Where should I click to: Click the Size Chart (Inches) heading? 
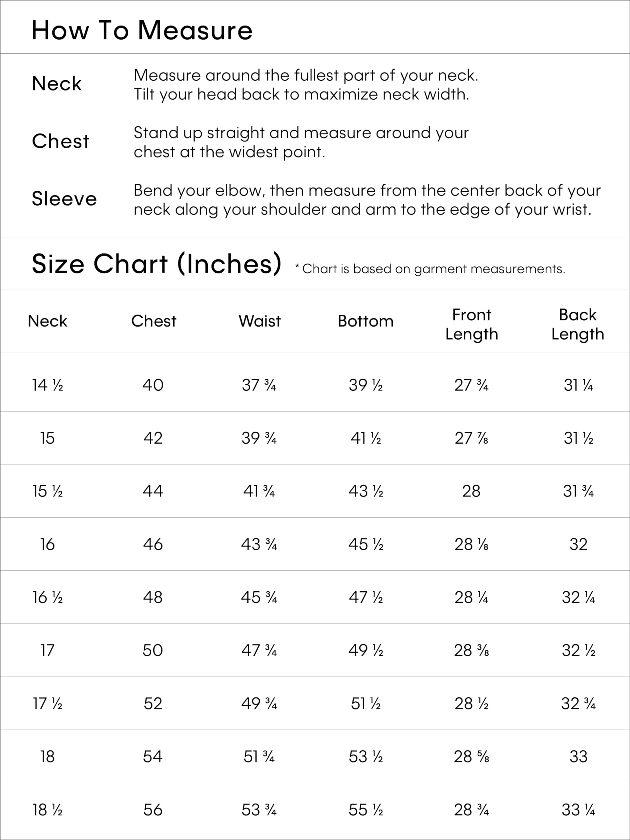[157, 263]
